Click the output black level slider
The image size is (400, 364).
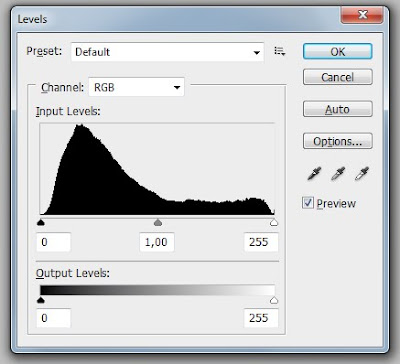(41, 300)
